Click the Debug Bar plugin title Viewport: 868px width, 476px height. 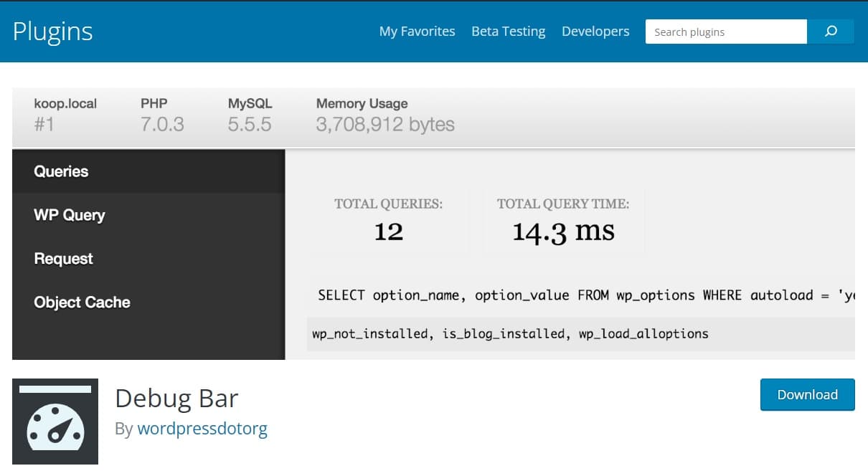point(176,398)
